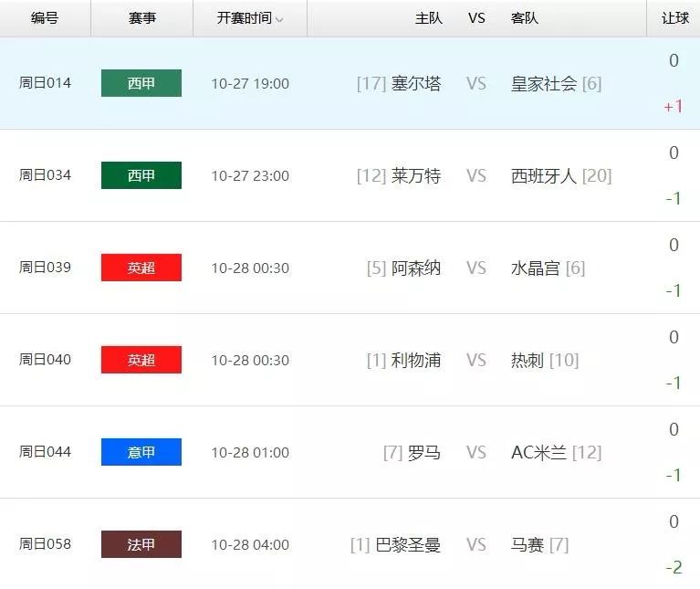The image size is (700, 589).
Task: Open 西甲 league tag for 周日014
Action: (141, 83)
